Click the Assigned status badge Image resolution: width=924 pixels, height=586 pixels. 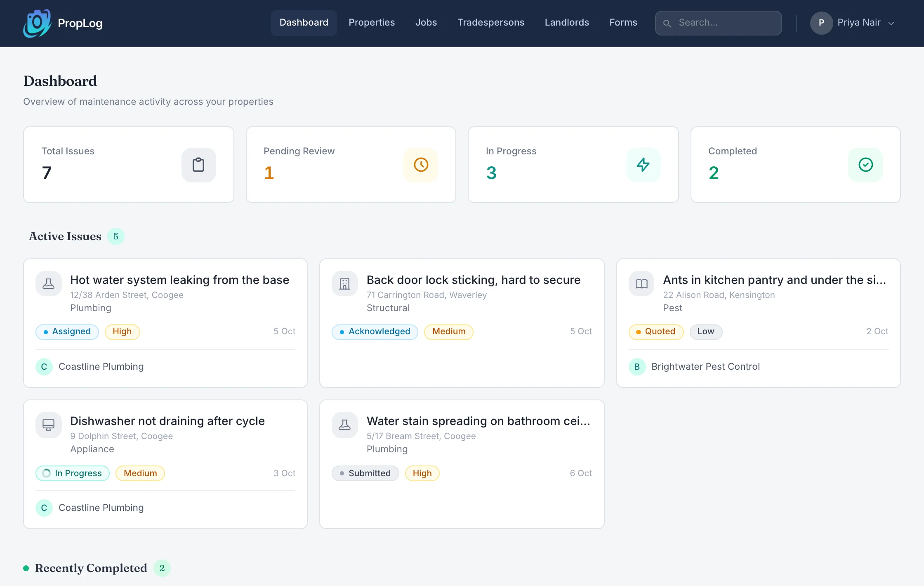(x=67, y=332)
